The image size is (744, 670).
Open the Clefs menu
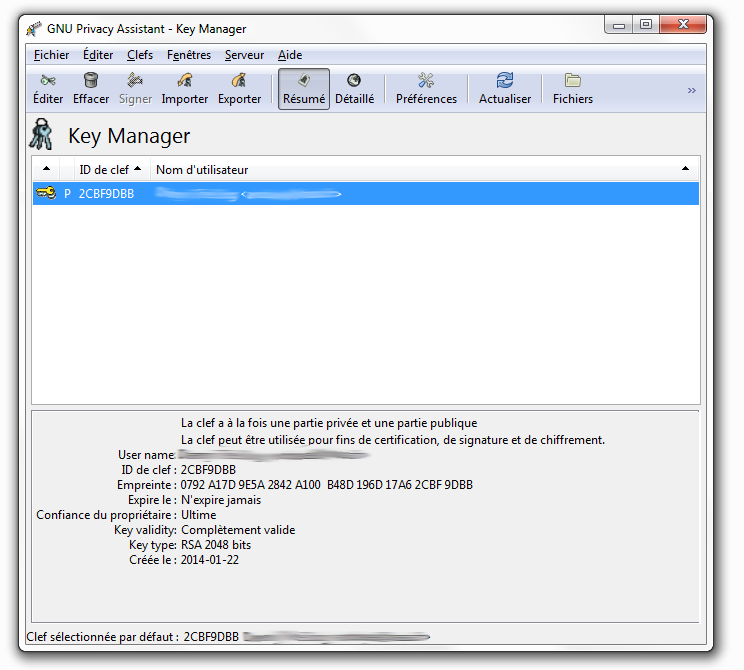tap(140, 55)
